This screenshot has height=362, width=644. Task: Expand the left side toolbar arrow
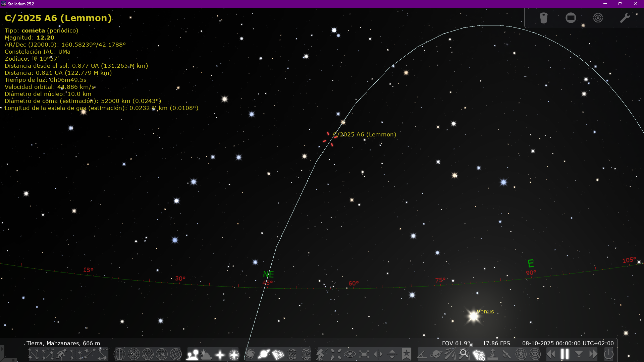click(2, 349)
